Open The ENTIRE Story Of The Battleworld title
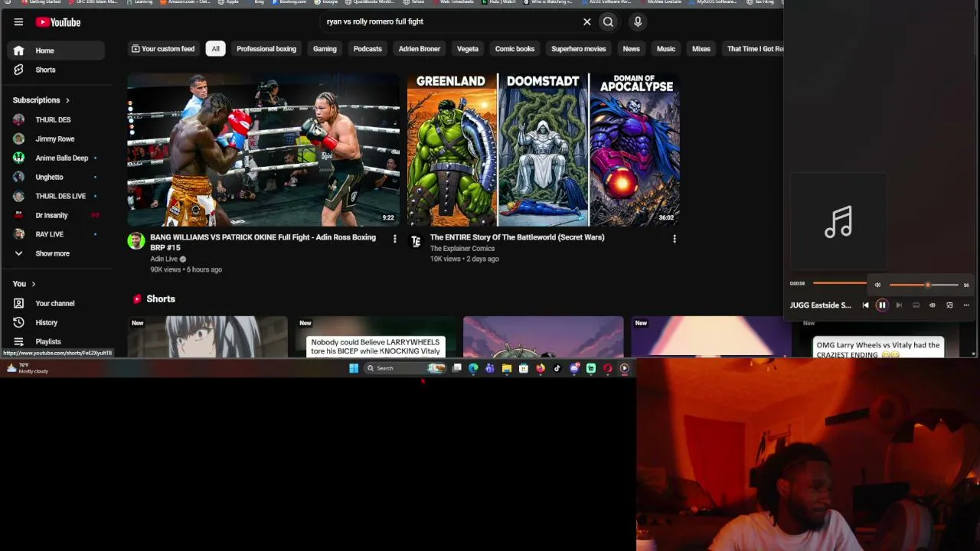Screen dimensions: 980x551 pyautogui.click(x=518, y=237)
